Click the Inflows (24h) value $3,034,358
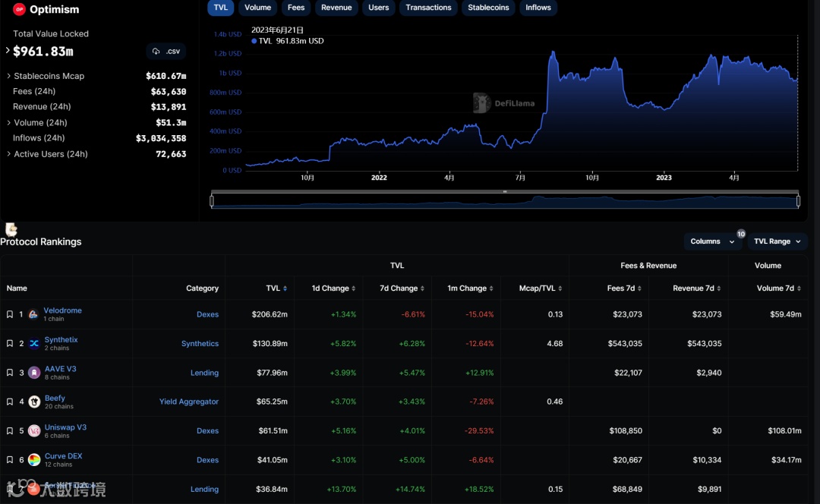The image size is (820, 504). coord(160,138)
